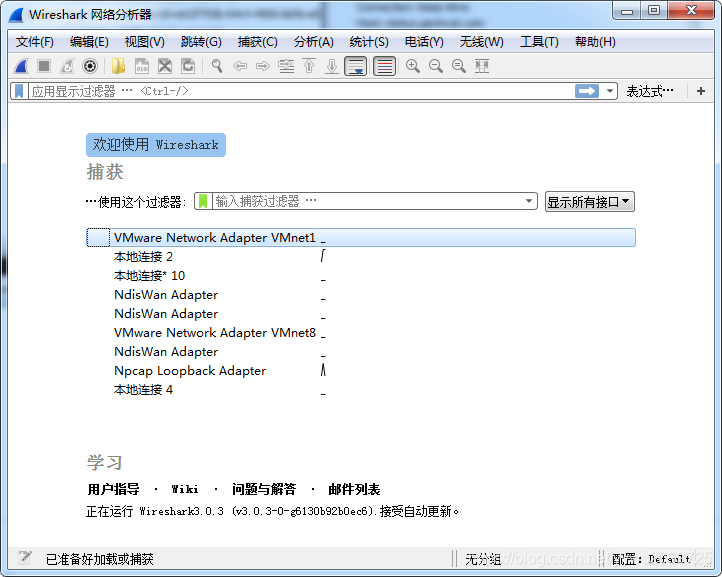Screen dimensions: 722x577
Task: Add display filter button plus icon
Action: 701,91
